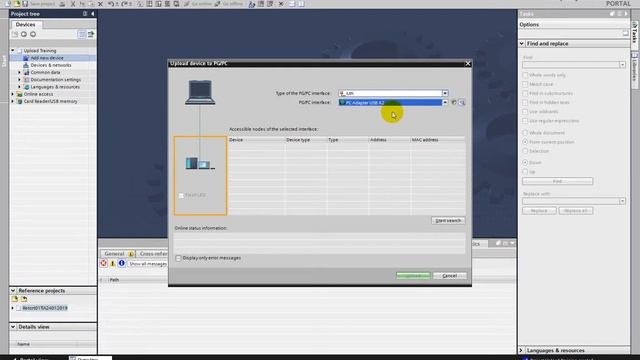640x360 pixels.
Task: Click the Start search button
Action: tap(448, 221)
